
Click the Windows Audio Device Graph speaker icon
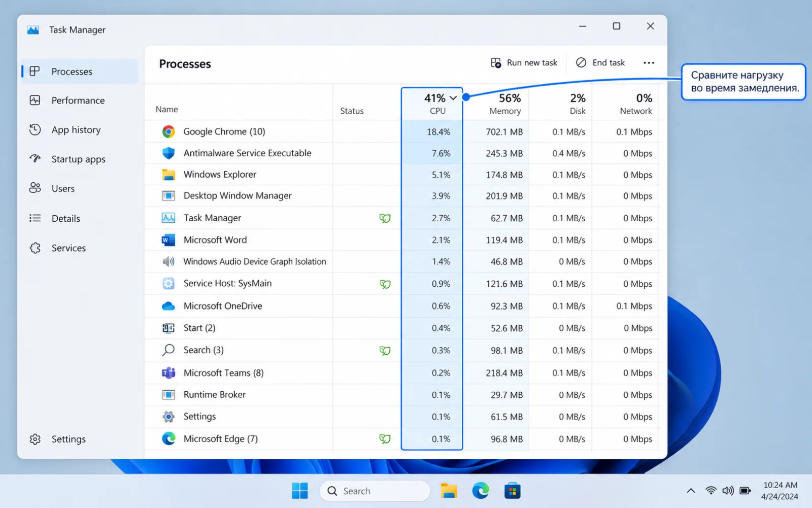coord(168,262)
